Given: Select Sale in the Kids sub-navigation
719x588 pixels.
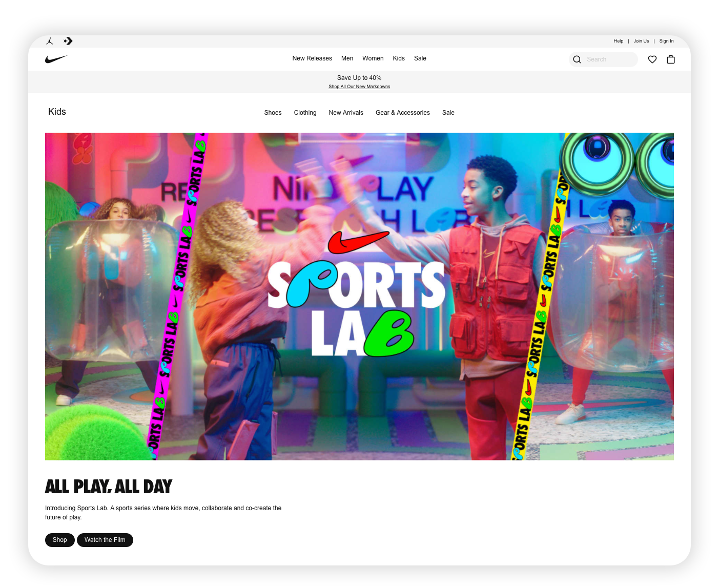Looking at the screenshot, I should click(x=448, y=113).
